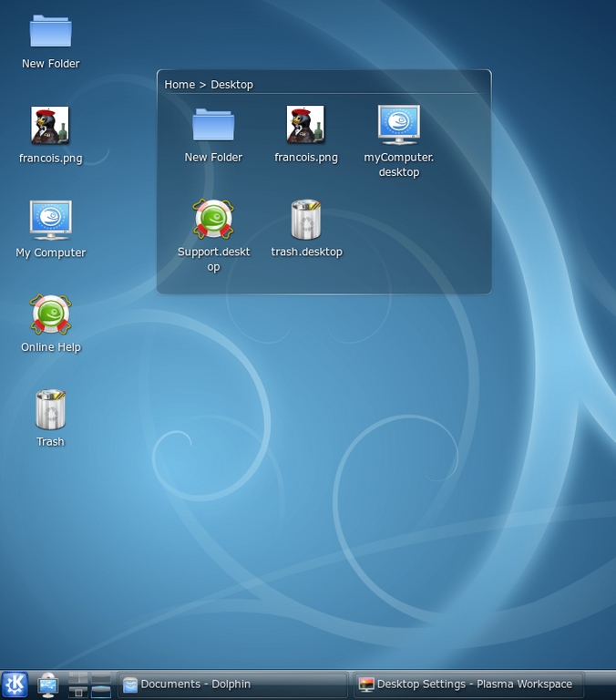
Task: Switch to Desktop Settings - Plasma Workspace window
Action: tap(467, 685)
